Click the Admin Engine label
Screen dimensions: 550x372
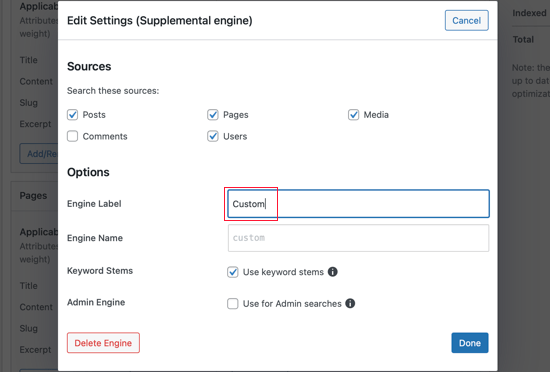(x=96, y=302)
